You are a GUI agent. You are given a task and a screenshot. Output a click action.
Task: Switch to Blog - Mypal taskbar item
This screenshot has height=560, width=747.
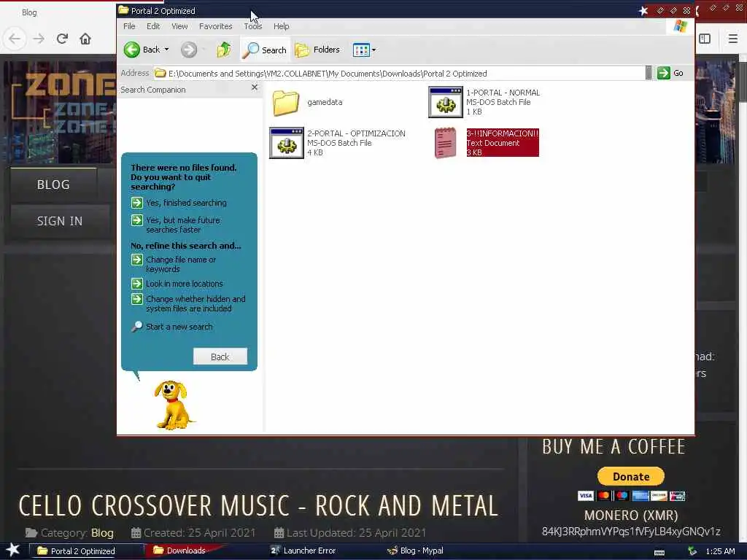point(415,551)
